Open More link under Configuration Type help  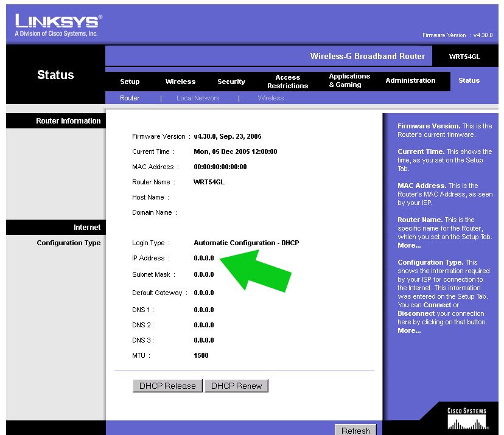pos(409,330)
